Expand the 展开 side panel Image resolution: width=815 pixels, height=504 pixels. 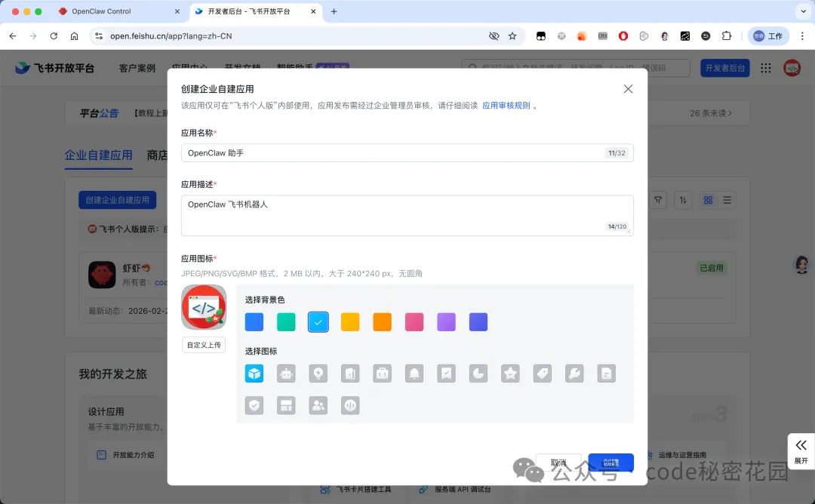click(x=801, y=451)
